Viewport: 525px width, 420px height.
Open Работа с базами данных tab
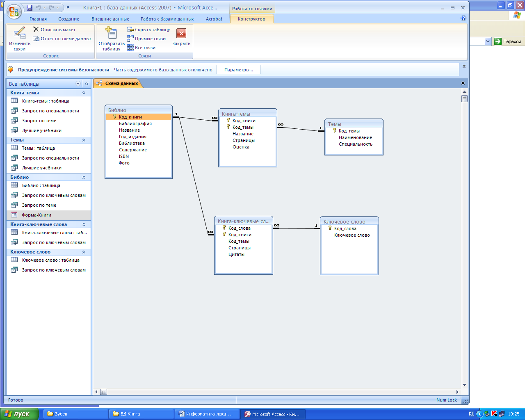[167, 19]
